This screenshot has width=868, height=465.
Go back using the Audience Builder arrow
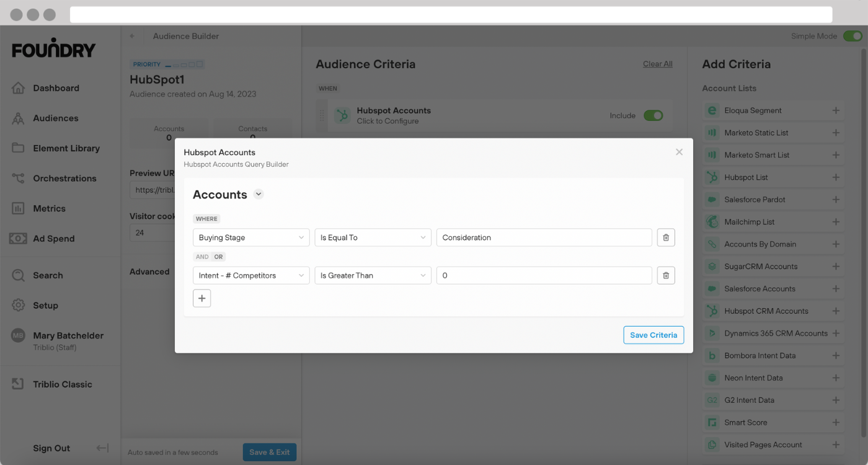132,36
